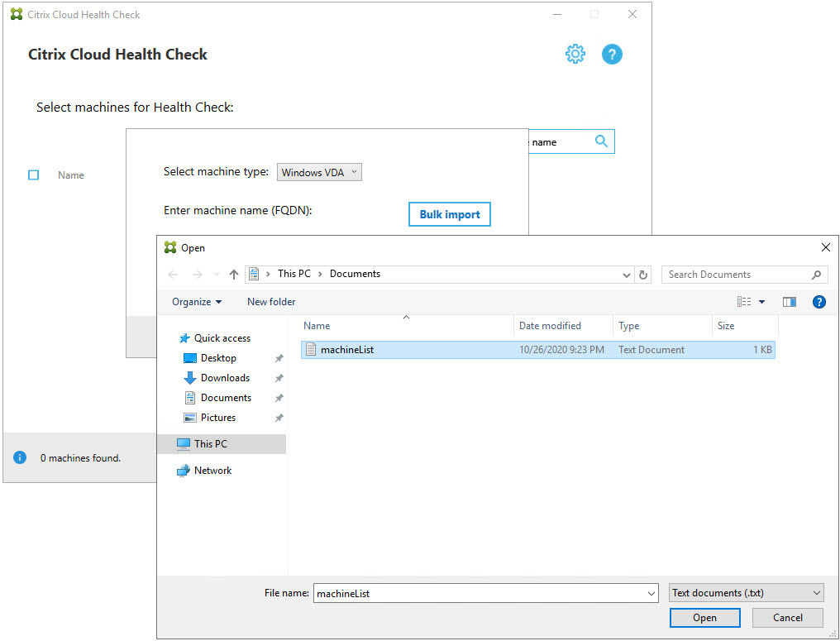Open Downloads in navigation pane
This screenshot has width=840, height=641.
click(225, 378)
